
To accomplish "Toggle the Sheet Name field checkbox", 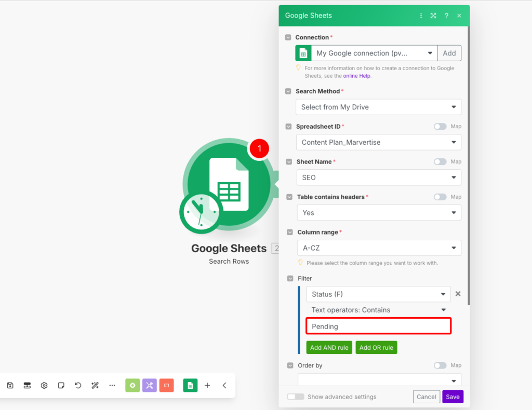I will [x=289, y=161].
